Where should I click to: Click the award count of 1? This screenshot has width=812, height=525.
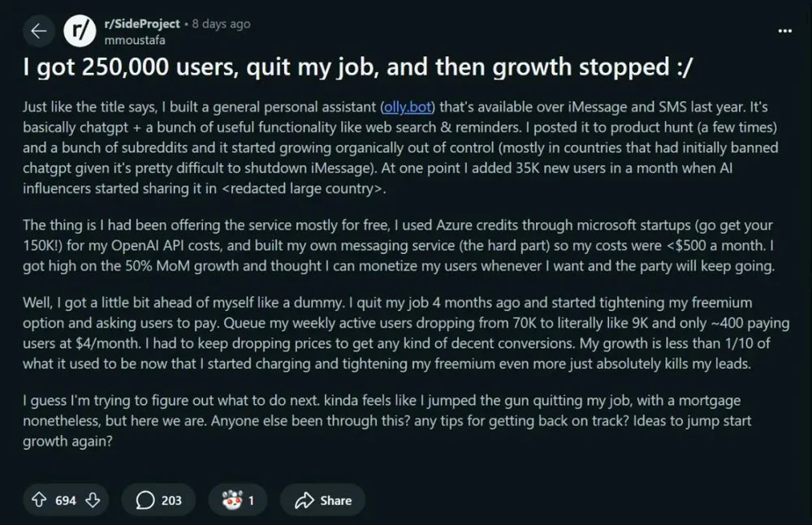coord(251,501)
